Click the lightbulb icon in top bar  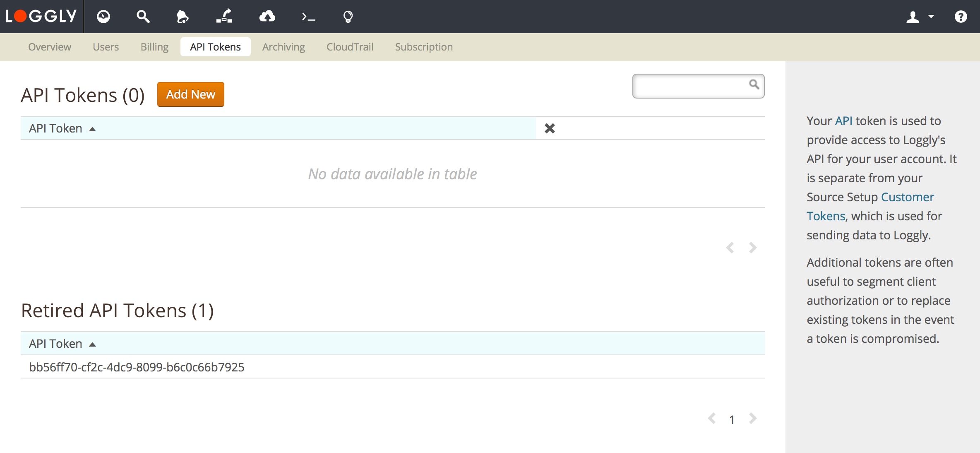point(348,17)
